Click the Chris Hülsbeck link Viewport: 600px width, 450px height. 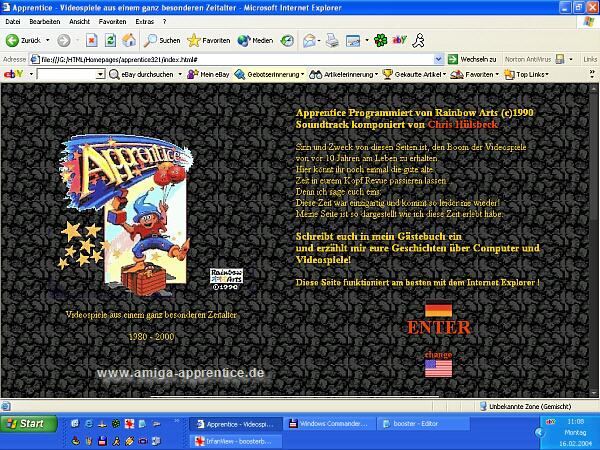coord(463,125)
